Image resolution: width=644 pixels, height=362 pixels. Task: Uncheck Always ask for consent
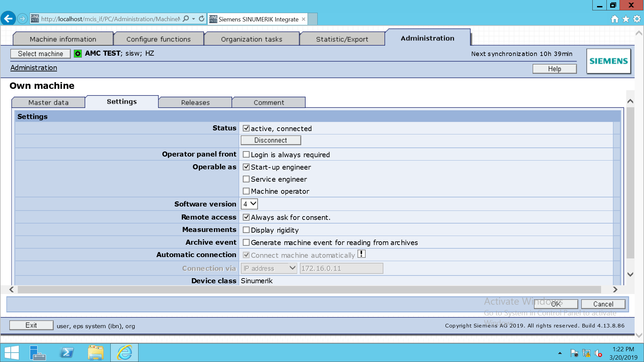[246, 217]
